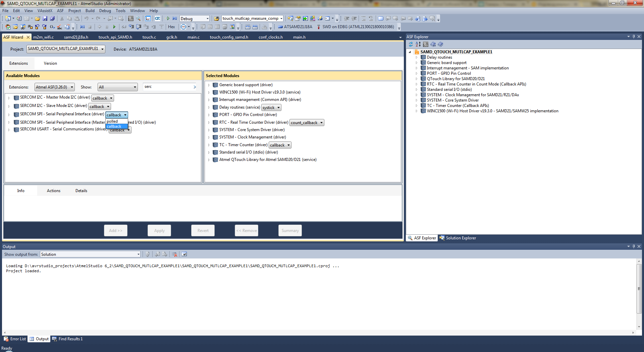Launch the QTouch (QT) tool icon
This screenshot has width=644, height=352.
coord(157,18)
